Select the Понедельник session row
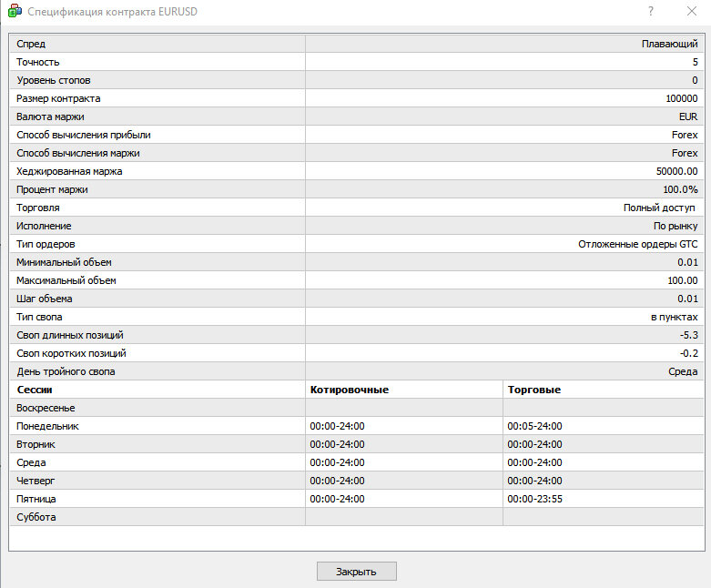The width and height of the screenshot is (711, 588). [356, 426]
